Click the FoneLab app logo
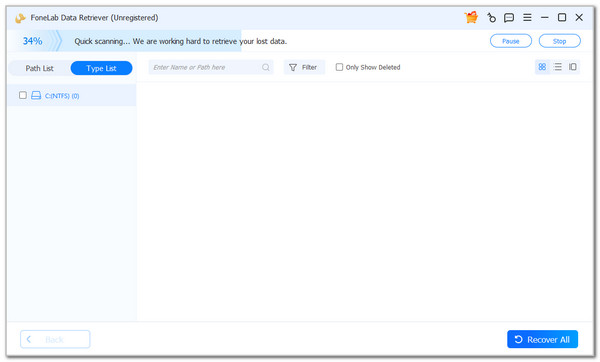The height and width of the screenshot is (362, 600). pos(20,18)
